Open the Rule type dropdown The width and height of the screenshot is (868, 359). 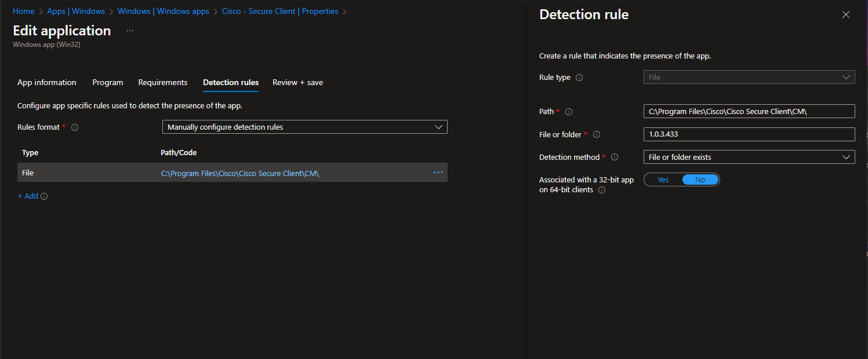(x=749, y=77)
